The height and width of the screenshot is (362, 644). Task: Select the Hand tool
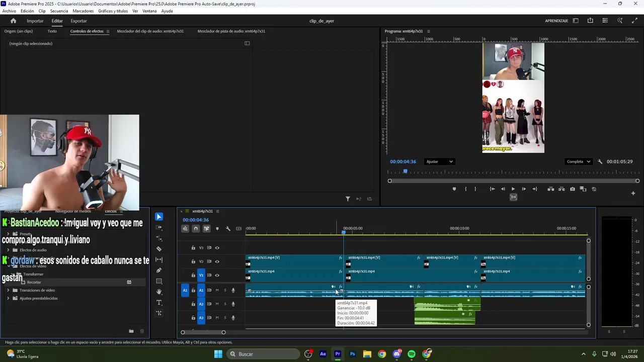point(159,292)
